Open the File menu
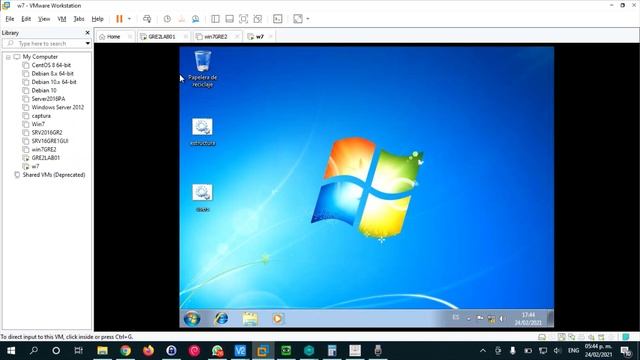Screen dimensions: 640x360 click(10, 19)
